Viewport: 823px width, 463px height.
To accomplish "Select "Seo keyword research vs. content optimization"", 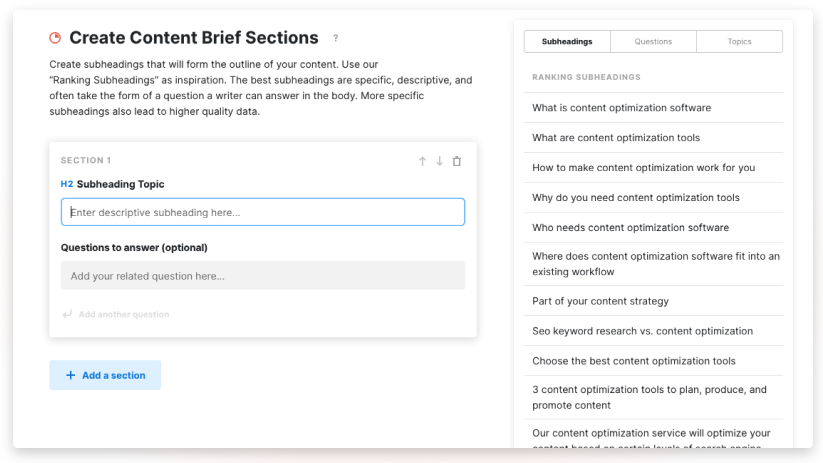I will 642,331.
